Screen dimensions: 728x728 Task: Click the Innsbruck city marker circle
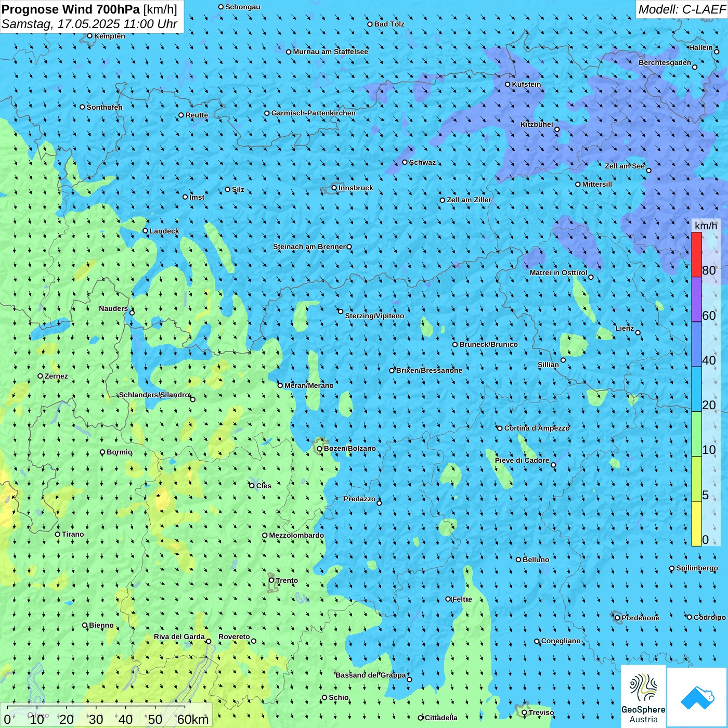tap(334, 188)
